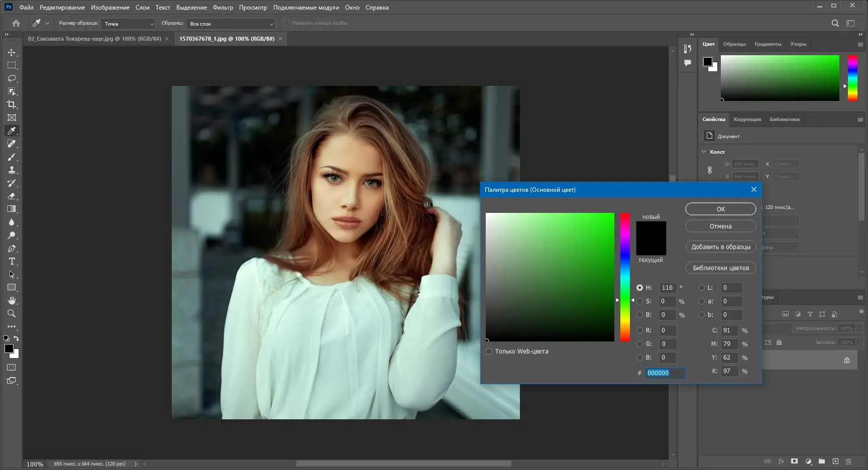This screenshot has height=470, width=868.
Task: Switch to the Градиенты tab
Action: (x=768, y=44)
